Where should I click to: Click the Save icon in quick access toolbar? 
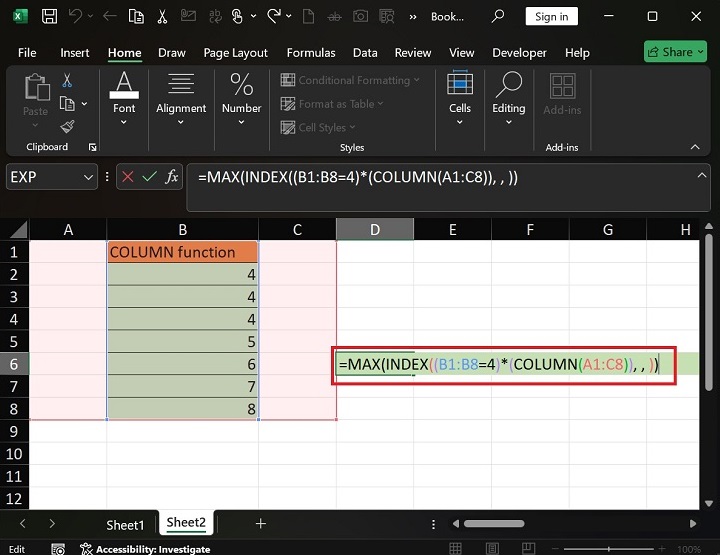pyautogui.click(x=49, y=17)
